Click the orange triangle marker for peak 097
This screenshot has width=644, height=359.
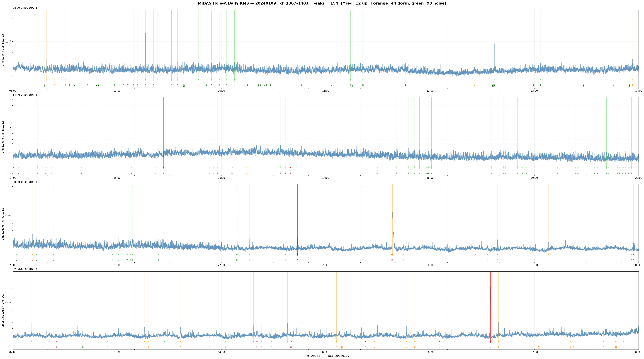click(x=32, y=254)
